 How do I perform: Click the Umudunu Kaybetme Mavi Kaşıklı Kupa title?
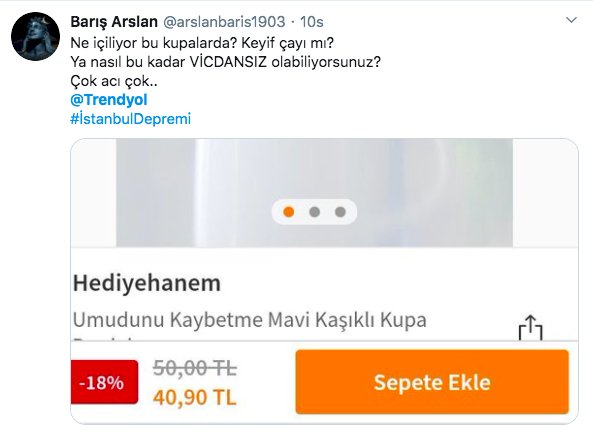pyautogui.click(x=250, y=320)
